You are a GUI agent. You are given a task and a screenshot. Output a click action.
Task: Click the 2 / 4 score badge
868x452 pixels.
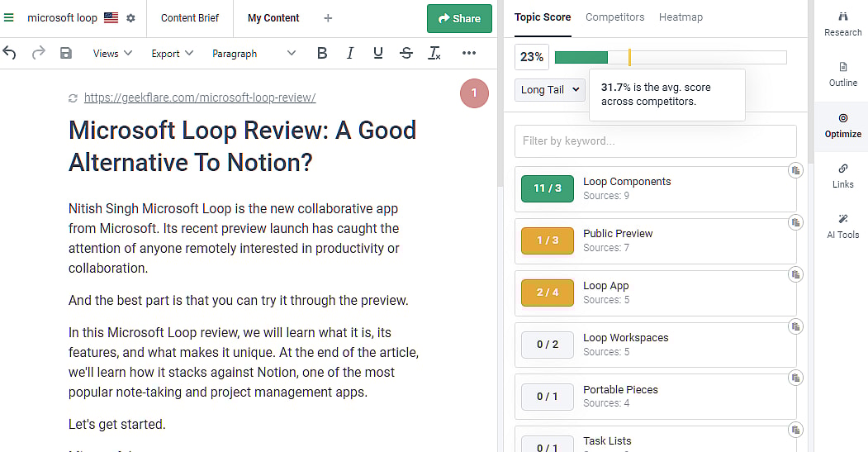[548, 293]
